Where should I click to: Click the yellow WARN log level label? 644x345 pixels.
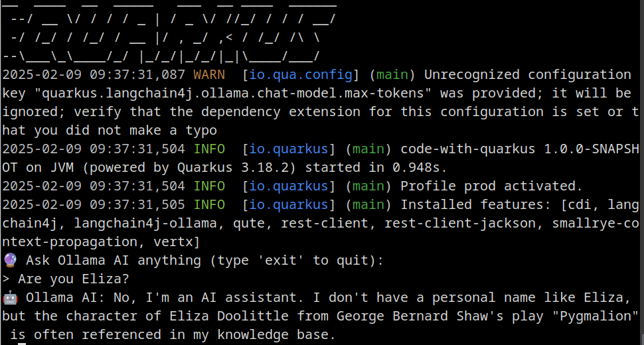click(x=209, y=75)
